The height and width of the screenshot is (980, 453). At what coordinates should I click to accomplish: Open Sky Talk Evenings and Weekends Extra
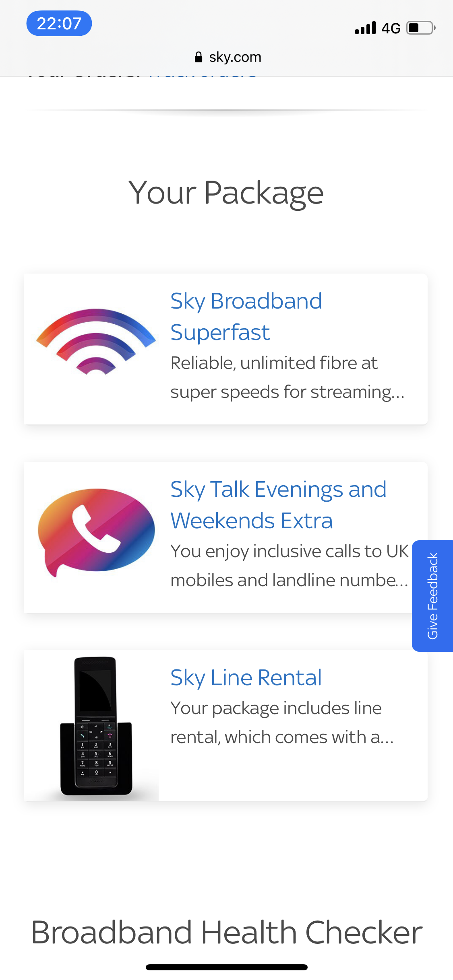click(278, 505)
